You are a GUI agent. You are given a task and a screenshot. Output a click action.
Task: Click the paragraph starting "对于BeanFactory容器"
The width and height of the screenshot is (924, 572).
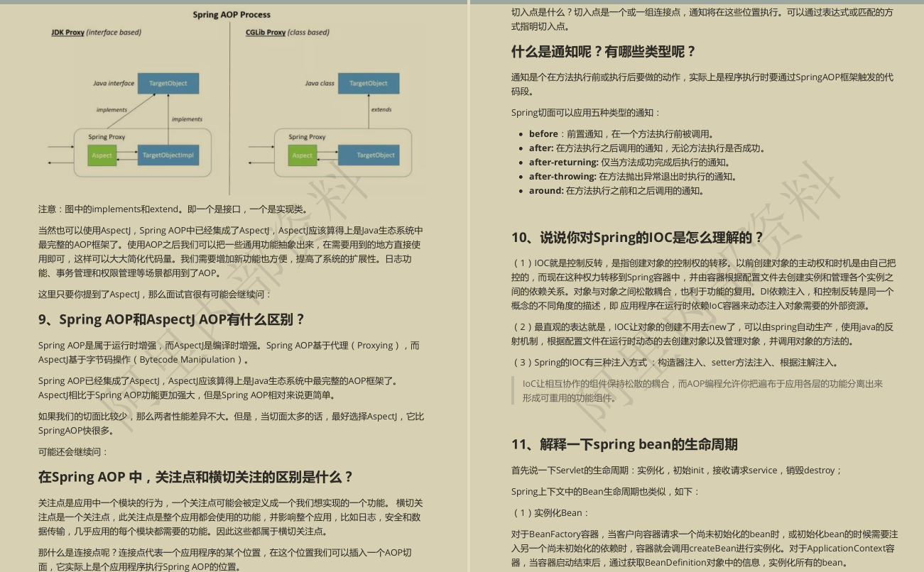click(705, 549)
